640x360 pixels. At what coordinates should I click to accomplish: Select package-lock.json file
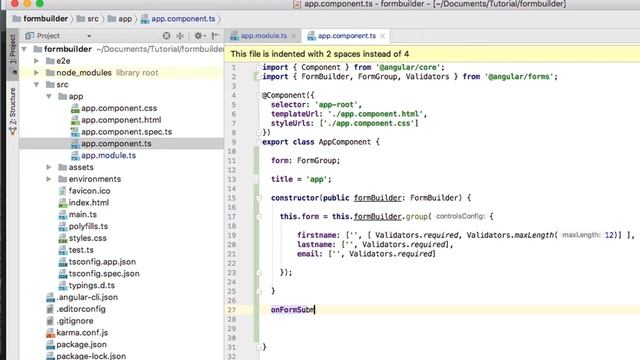pyautogui.click(x=91, y=356)
